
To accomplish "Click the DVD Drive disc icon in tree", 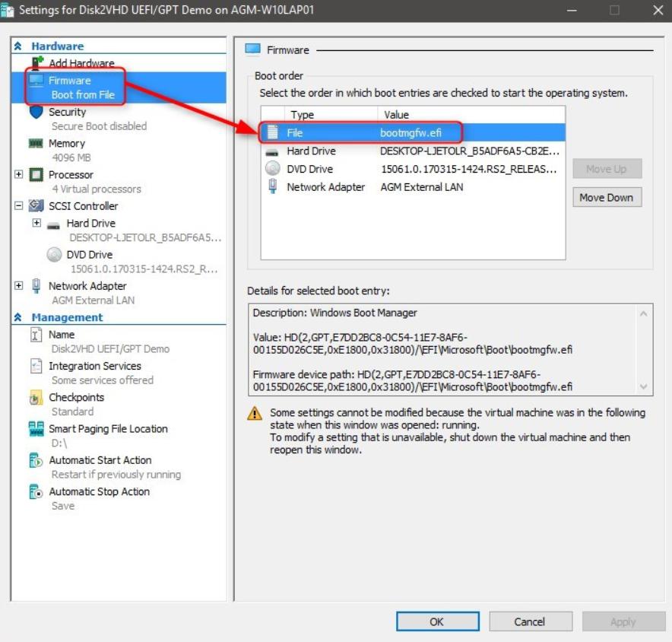I will tap(54, 254).
